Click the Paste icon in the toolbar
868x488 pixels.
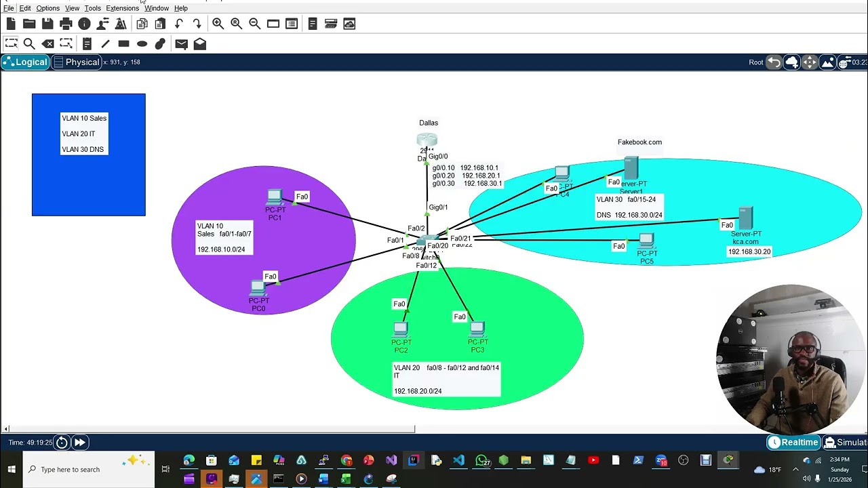[160, 24]
